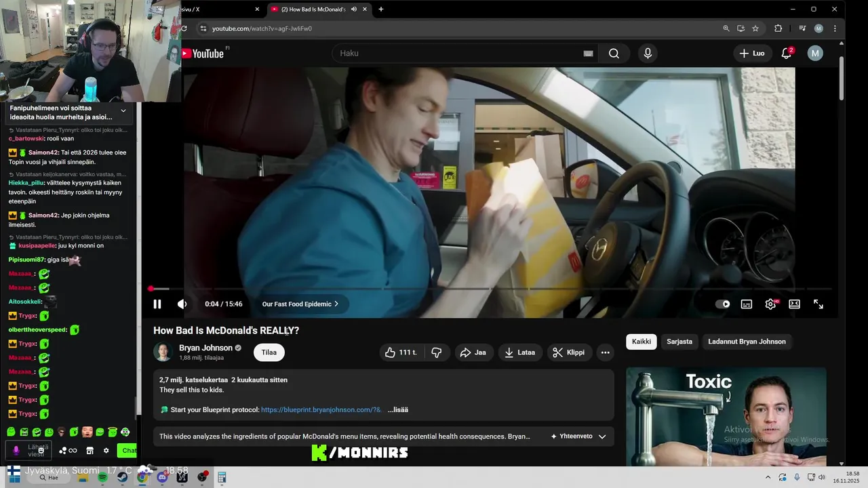Open the YouTube account avatar menu
The height and width of the screenshot is (488, 868).
click(x=815, y=54)
